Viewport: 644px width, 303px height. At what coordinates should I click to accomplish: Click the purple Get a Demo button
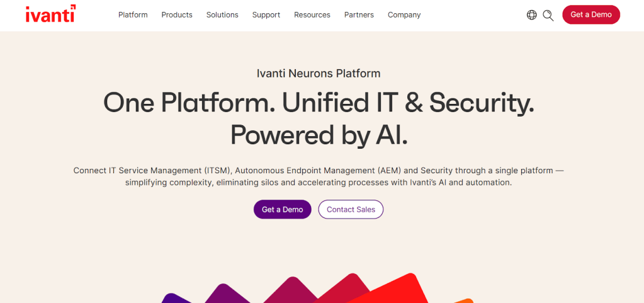coord(283,210)
